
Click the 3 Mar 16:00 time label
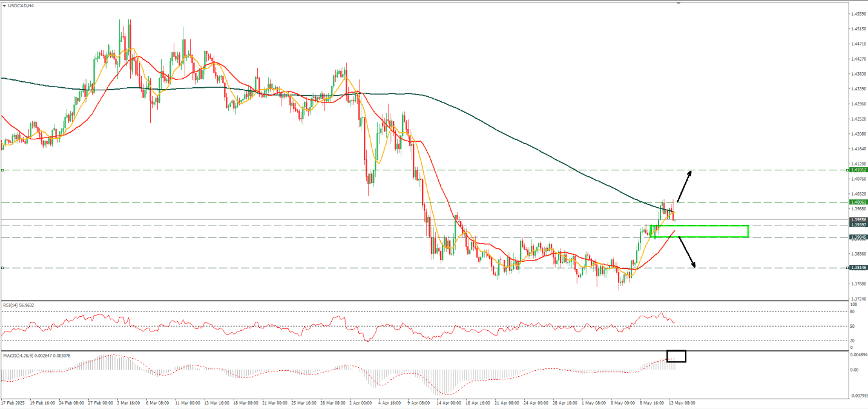coord(130,402)
